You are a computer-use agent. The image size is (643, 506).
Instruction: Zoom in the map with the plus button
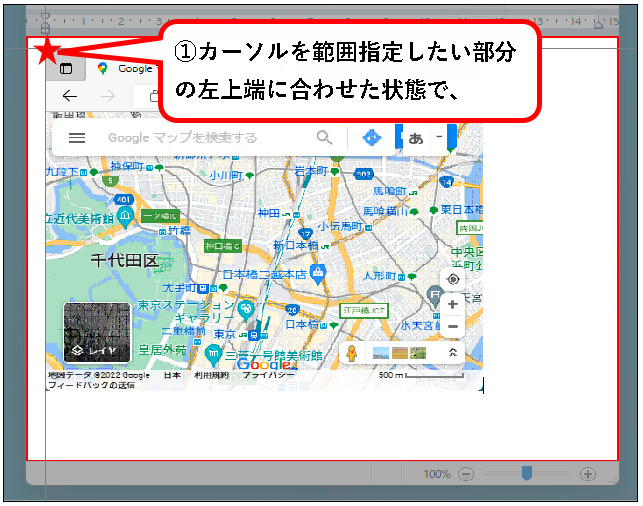click(x=453, y=304)
